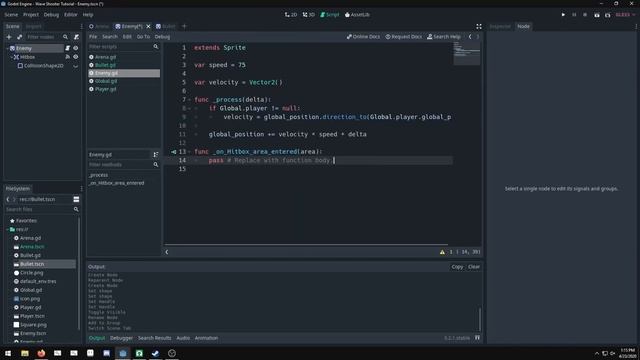Add a new node with plus icon
This screenshot has height=360, width=640.
pos(9,37)
